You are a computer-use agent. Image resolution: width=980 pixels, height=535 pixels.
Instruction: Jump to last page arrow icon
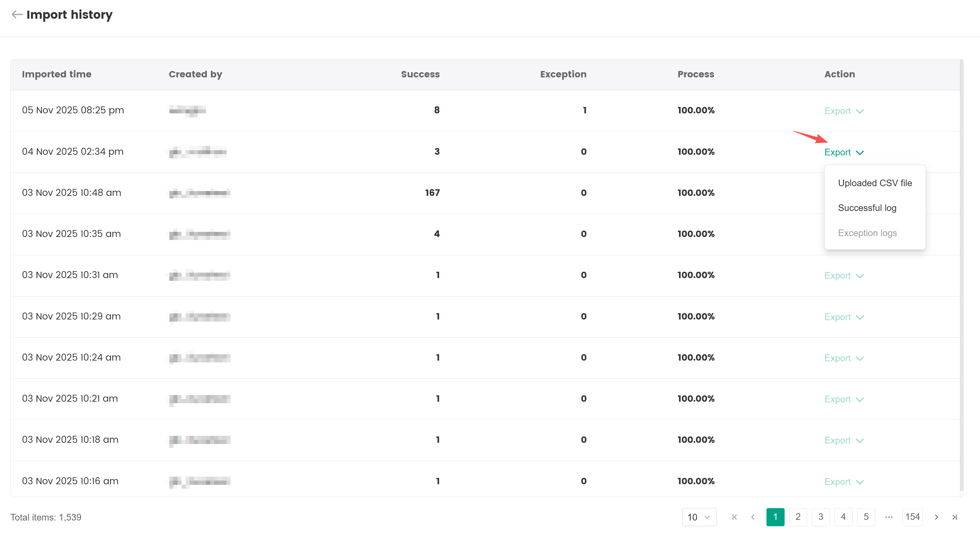click(x=955, y=517)
